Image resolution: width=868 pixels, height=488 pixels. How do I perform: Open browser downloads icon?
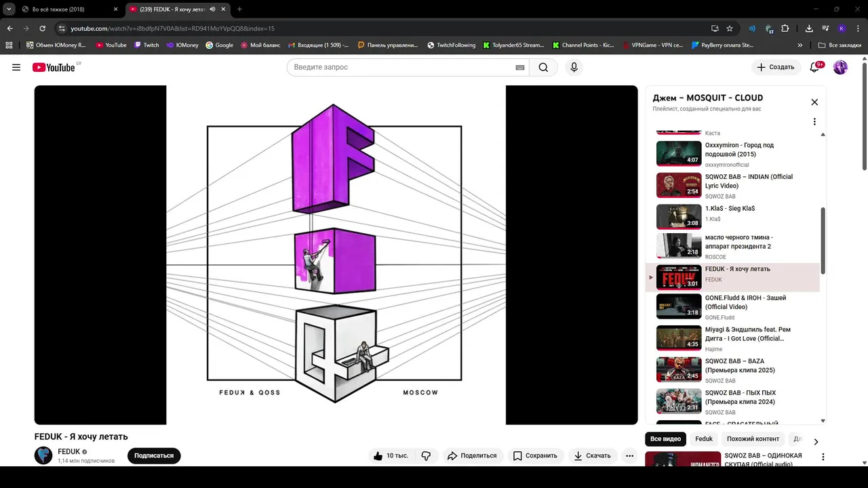[x=809, y=28]
